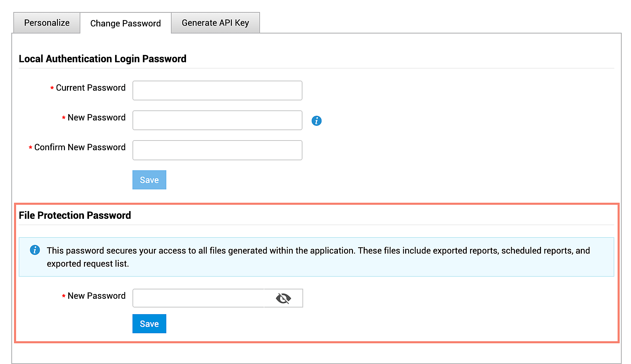Click the Local Authentication Login Password heading
Image resolution: width=631 pixels, height=364 pixels.
coord(103,59)
